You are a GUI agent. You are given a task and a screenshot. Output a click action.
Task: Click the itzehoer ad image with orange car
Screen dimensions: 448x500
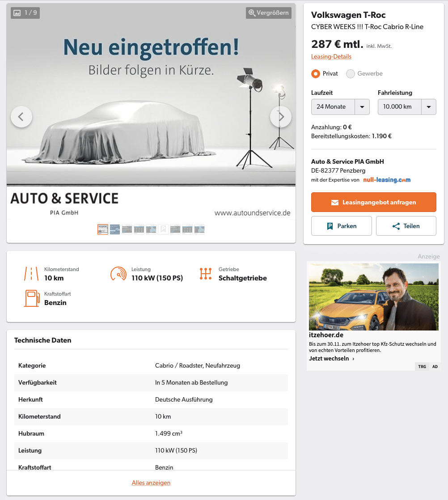point(374,297)
